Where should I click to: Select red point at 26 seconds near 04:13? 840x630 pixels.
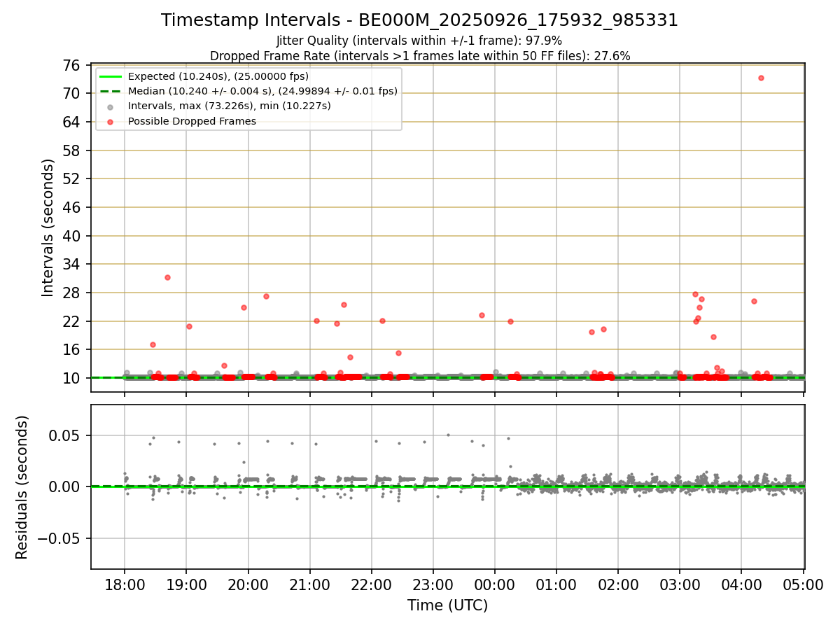click(754, 301)
